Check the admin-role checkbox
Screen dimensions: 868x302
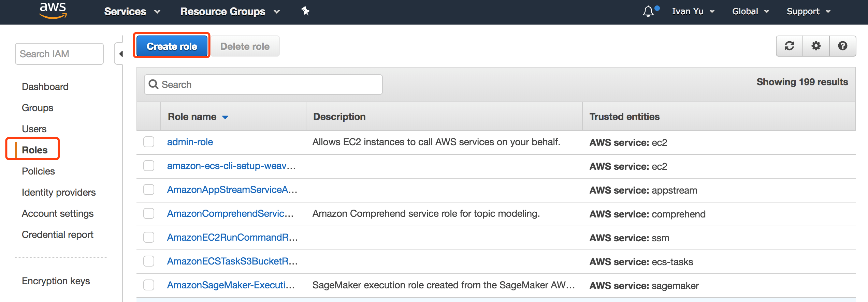(149, 142)
